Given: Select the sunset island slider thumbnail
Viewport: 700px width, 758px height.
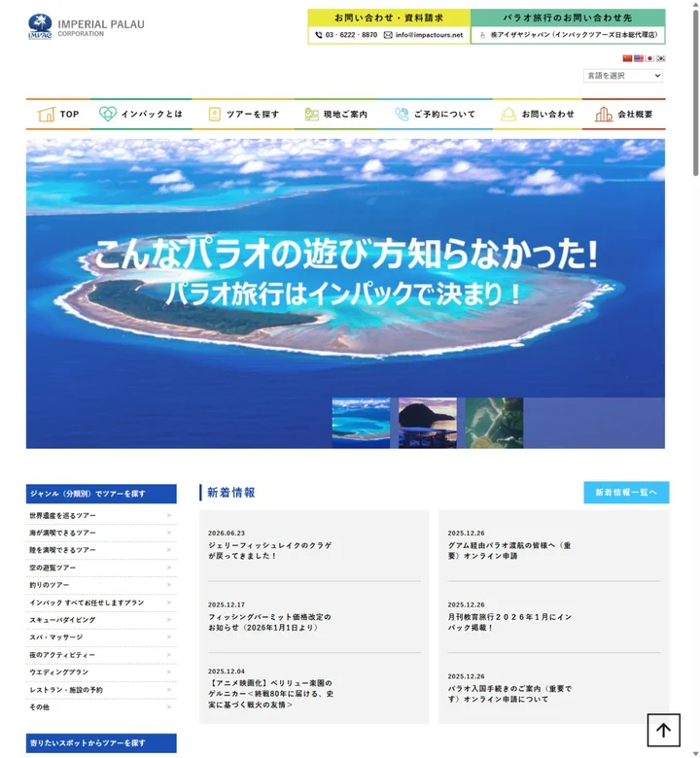Looking at the screenshot, I should (x=428, y=423).
